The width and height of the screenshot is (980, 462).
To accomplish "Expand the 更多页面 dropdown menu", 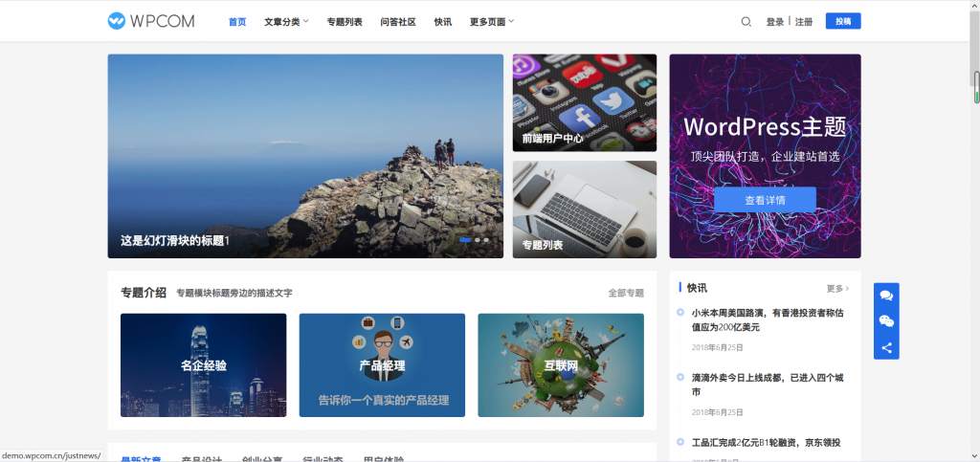I will 492,22.
